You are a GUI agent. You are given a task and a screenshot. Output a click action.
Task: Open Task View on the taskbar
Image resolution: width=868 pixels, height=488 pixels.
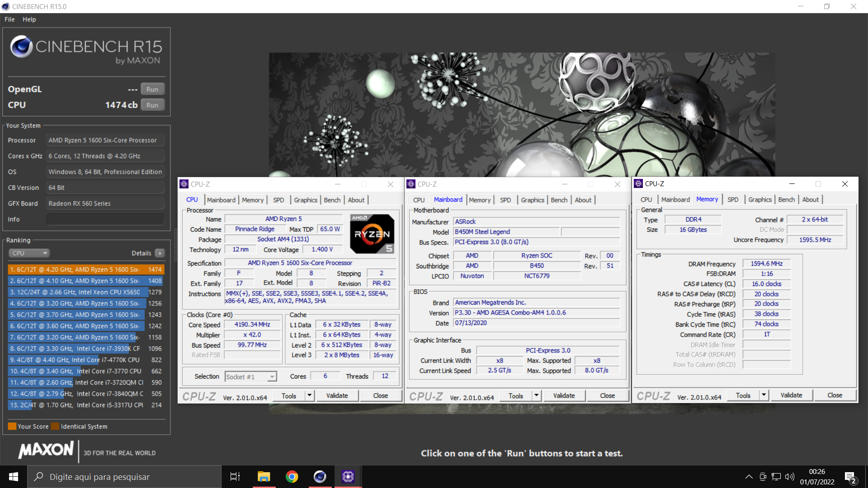click(235, 477)
